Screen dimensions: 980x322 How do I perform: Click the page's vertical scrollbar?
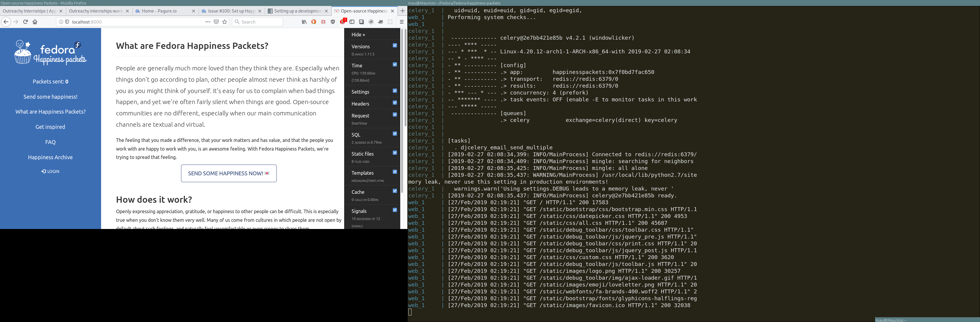pyautogui.click(x=406, y=78)
